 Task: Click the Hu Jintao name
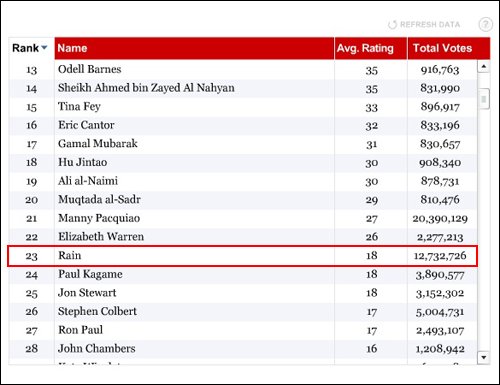click(x=83, y=162)
